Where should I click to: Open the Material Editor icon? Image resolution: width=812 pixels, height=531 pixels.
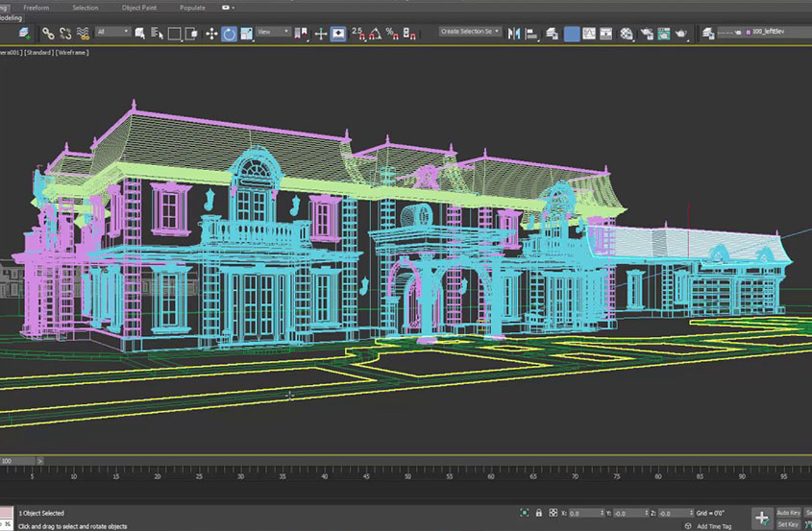pyautogui.click(x=627, y=35)
